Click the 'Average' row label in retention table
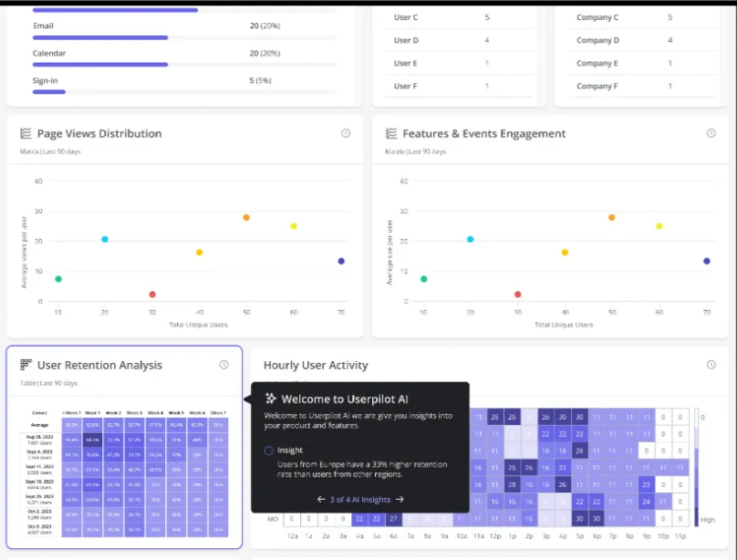 (x=39, y=425)
